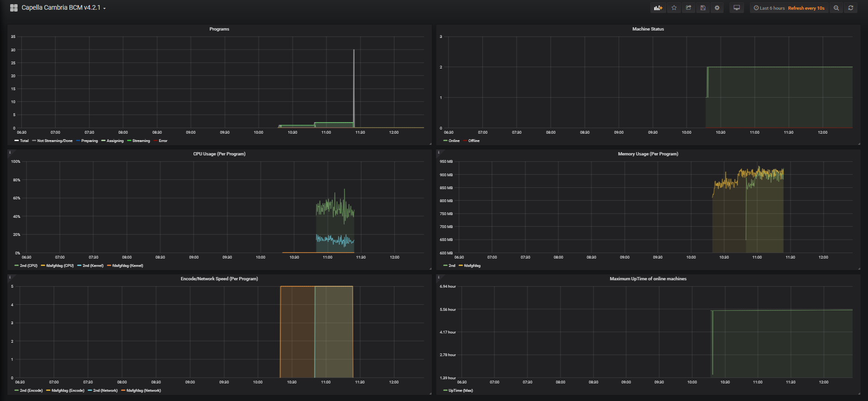Star this dashboard as favorite

tap(674, 8)
